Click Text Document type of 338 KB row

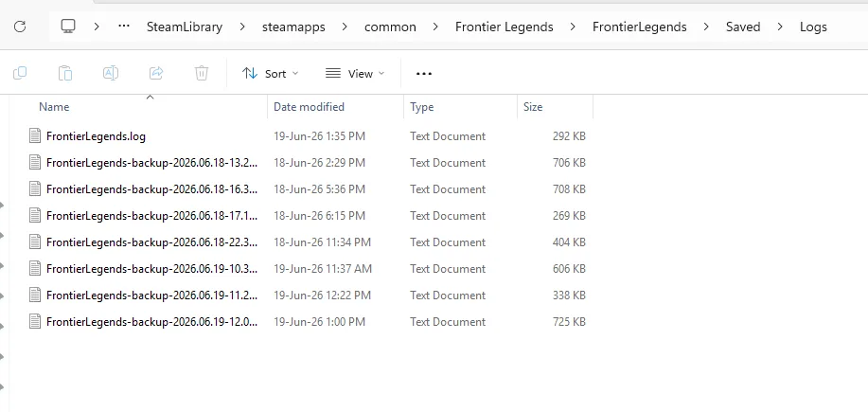tap(448, 296)
